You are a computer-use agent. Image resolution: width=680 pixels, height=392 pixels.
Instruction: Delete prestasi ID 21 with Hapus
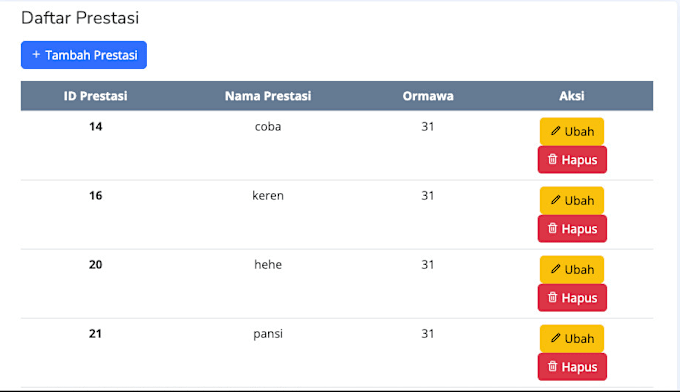tap(572, 367)
